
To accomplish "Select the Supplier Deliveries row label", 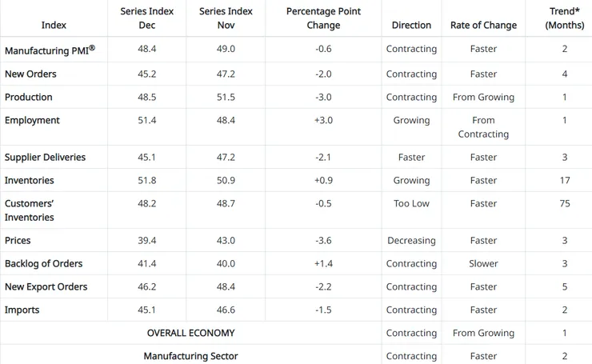I will (45, 158).
